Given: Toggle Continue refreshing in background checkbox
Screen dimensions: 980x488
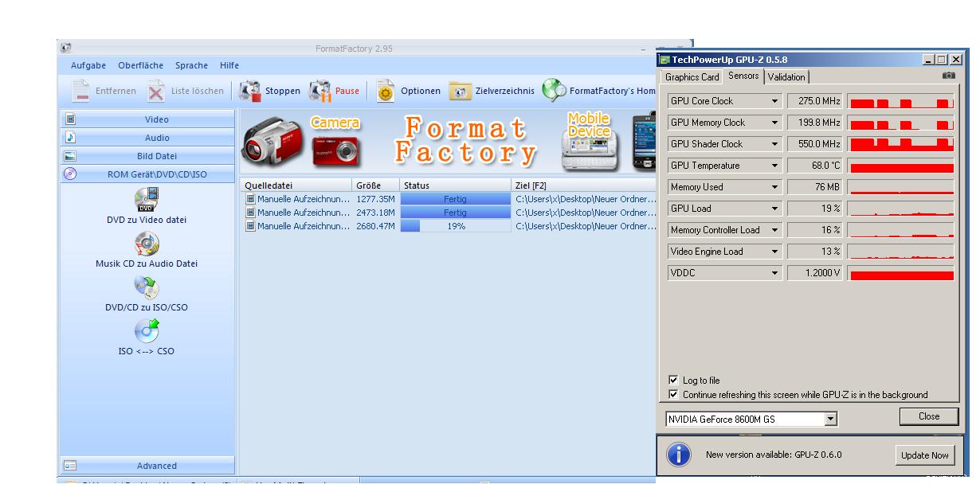Looking at the screenshot, I should (673, 394).
